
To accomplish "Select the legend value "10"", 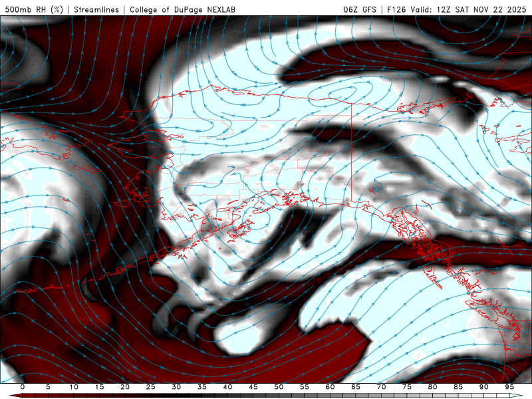I will [74, 387].
